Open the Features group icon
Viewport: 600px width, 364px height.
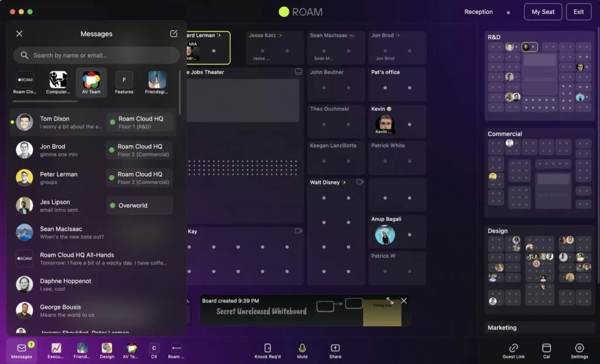pos(124,82)
